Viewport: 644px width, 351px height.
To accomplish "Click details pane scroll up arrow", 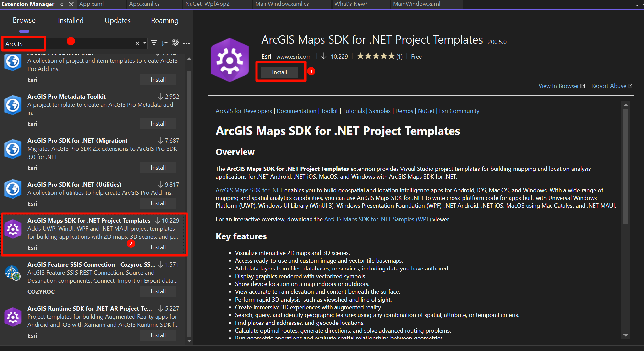I will [626, 105].
